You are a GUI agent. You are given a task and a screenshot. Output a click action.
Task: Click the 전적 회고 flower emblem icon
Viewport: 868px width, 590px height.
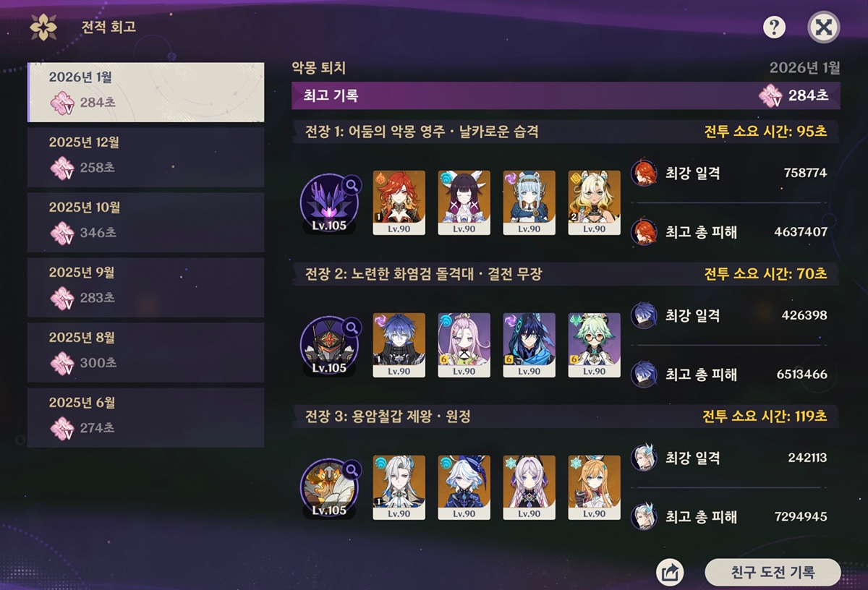tap(43, 28)
